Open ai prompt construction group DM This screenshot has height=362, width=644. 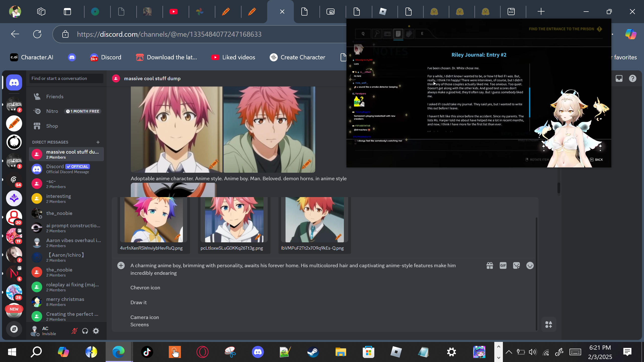66,228
